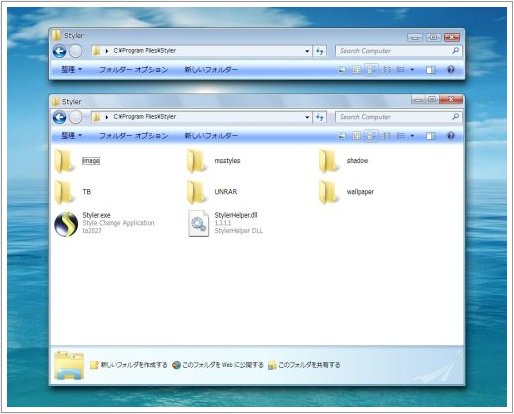Select the StylerHelper.dll file icon

[198, 223]
